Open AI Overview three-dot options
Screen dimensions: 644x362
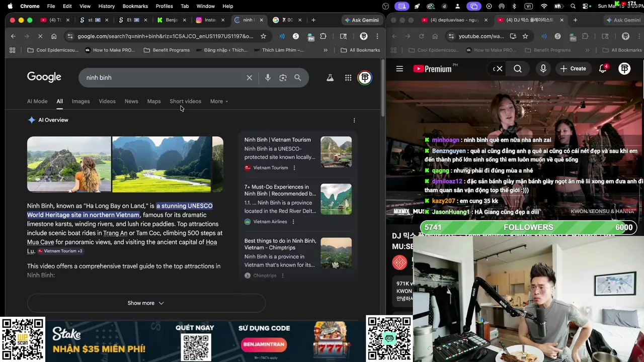point(354,120)
